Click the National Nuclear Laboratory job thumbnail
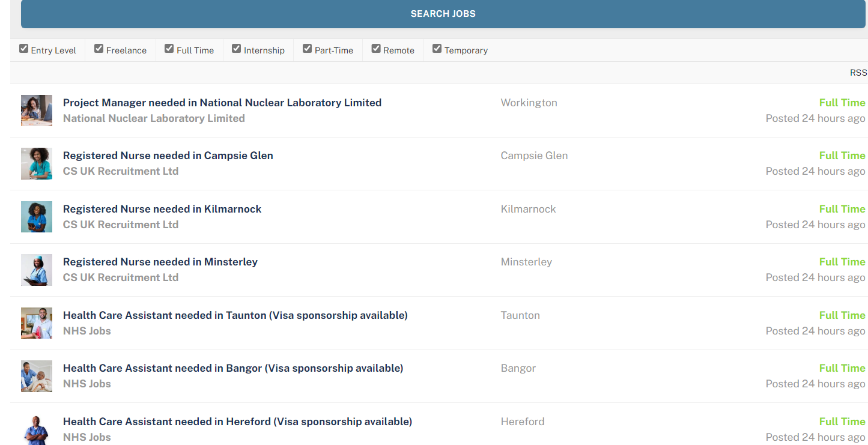This screenshot has height=445, width=868. (x=37, y=110)
